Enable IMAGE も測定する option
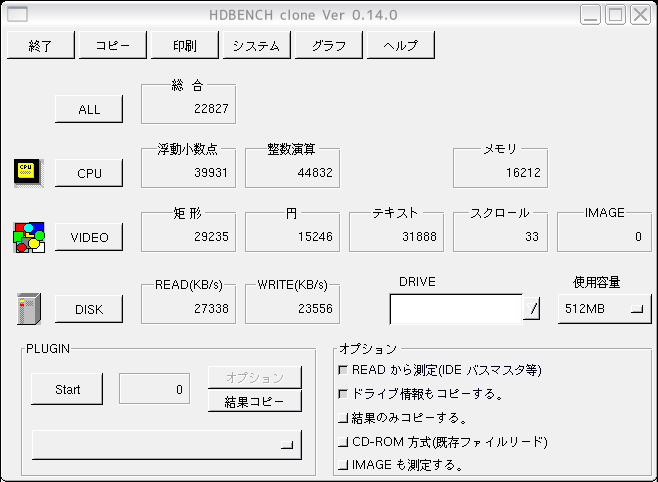This screenshot has height=482, width=658. click(x=344, y=465)
